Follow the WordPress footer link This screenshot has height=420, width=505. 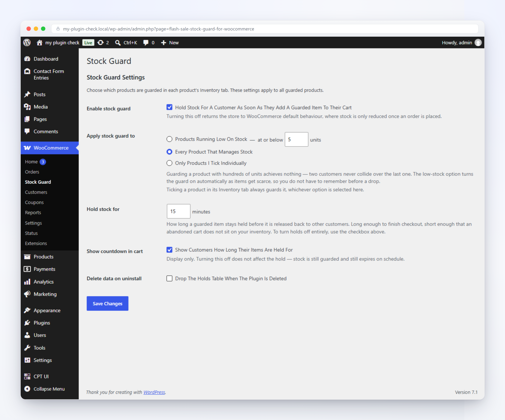point(154,392)
